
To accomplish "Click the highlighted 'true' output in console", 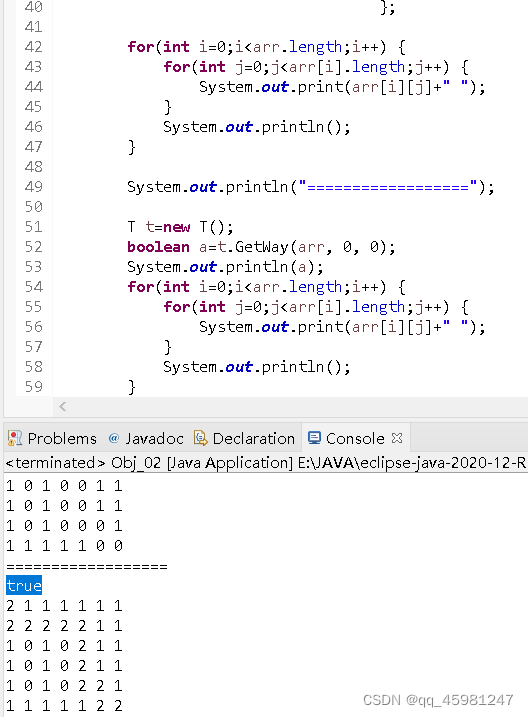I will click(x=24, y=585).
